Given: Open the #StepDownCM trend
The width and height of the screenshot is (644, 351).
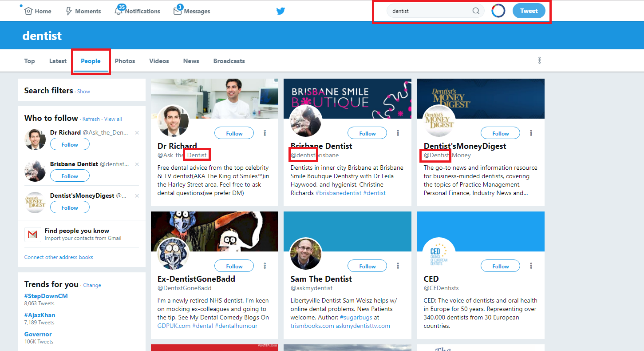Looking at the screenshot, I should click(46, 296).
